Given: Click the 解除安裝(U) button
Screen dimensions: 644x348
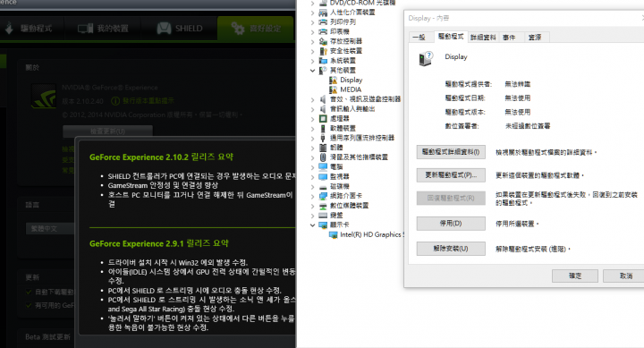Looking at the screenshot, I should click(x=451, y=249).
